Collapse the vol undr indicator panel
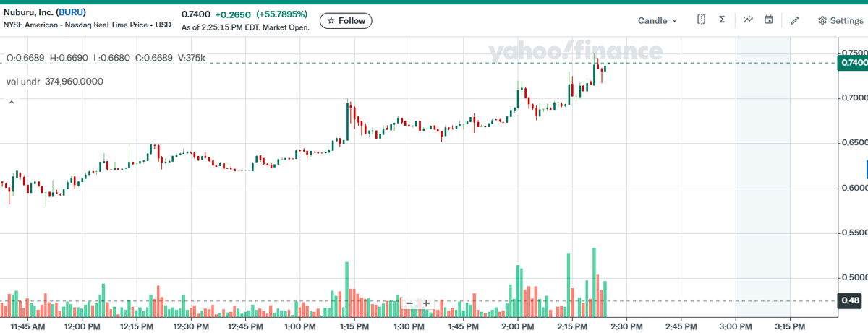Image resolution: width=868 pixels, height=333 pixels. pos(11,103)
